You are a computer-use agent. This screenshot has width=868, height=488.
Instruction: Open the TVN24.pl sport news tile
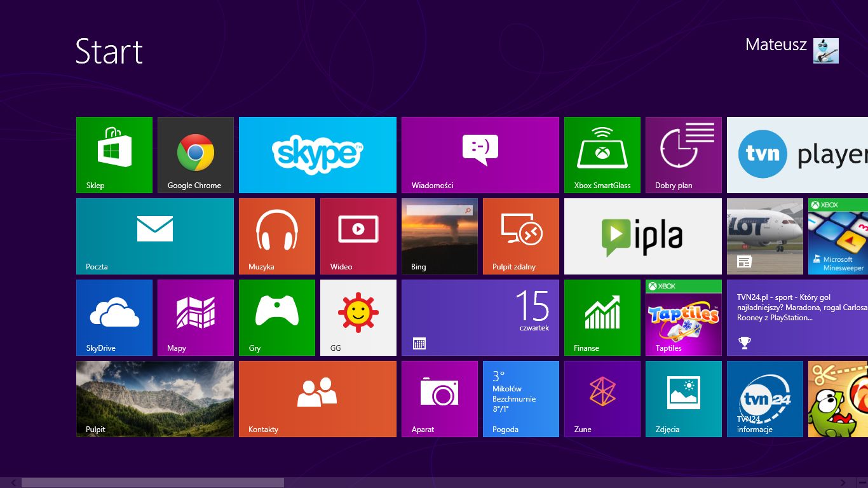click(797, 318)
